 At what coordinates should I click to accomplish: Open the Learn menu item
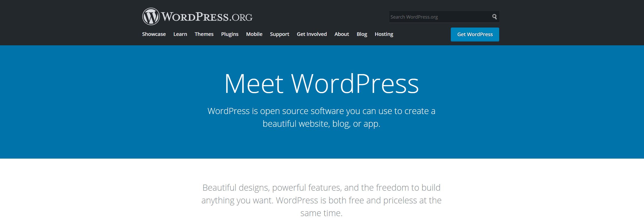180,34
